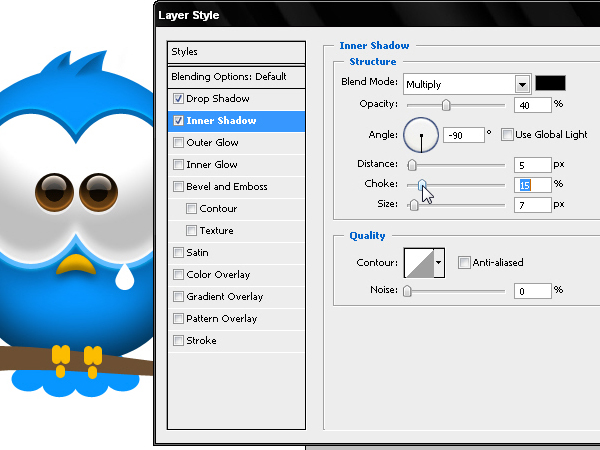This screenshot has width=600, height=450.
Task: Disable the Drop Shadow checkbox
Action: pos(178,99)
